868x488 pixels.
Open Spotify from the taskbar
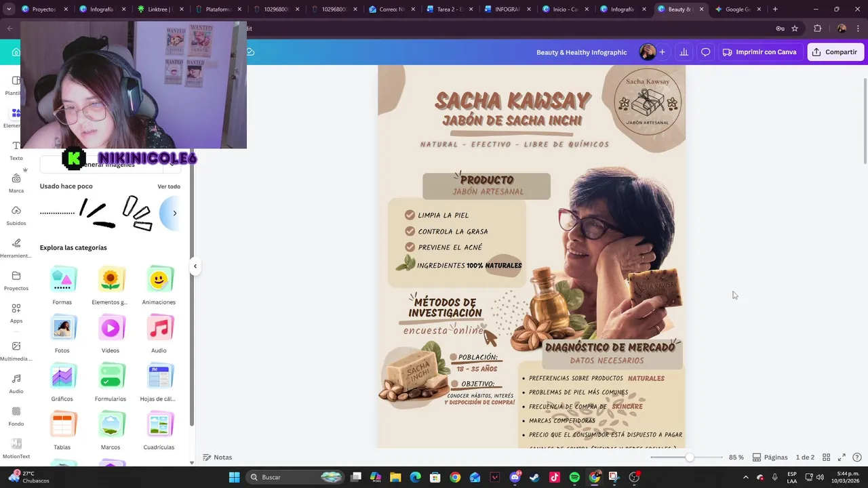pos(574,477)
